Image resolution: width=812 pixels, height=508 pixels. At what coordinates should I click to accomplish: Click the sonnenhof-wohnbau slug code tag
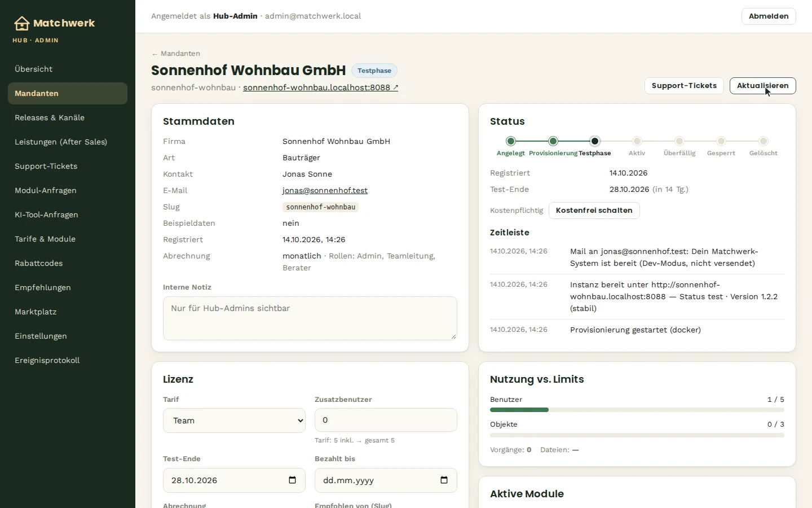pos(320,207)
